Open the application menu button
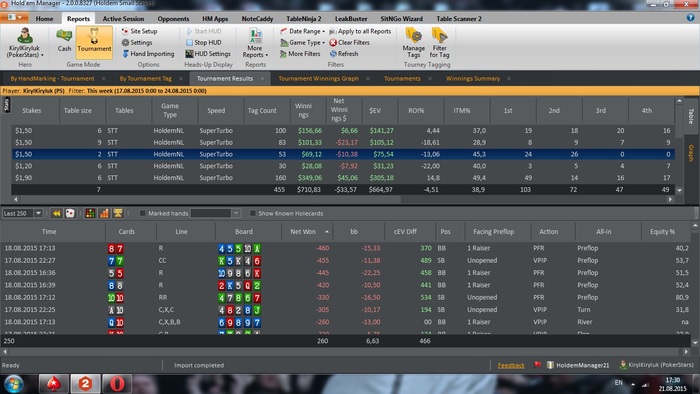Viewport: 700px width, 394px height. [x=15, y=17]
